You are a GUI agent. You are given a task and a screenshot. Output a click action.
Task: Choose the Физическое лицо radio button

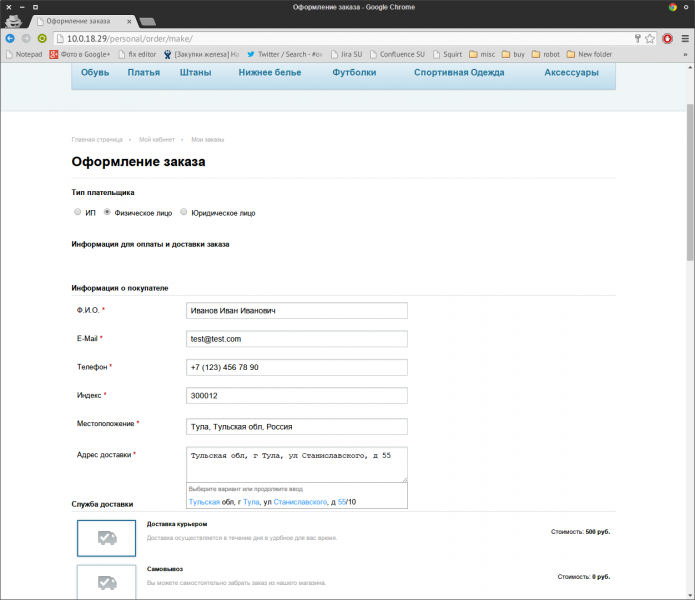[107, 212]
